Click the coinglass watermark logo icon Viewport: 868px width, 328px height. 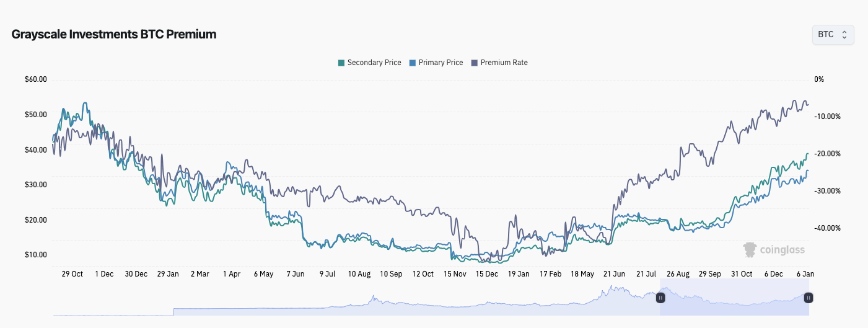[750, 250]
